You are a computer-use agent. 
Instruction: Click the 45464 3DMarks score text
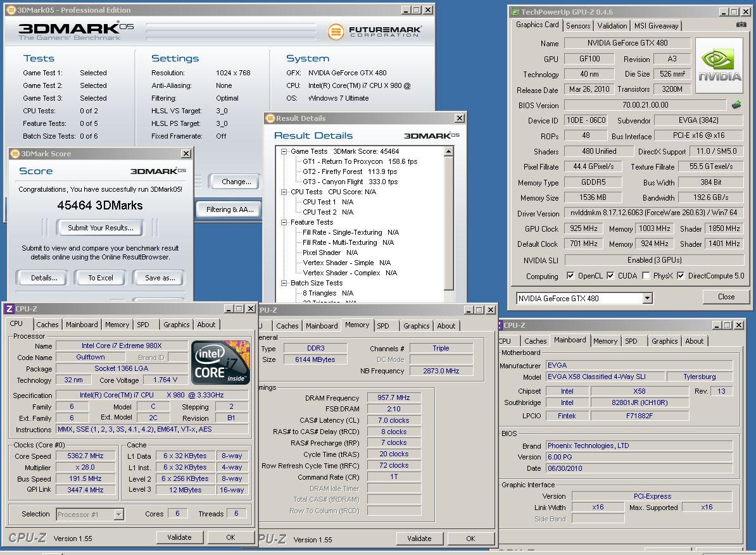pyautogui.click(x=100, y=205)
